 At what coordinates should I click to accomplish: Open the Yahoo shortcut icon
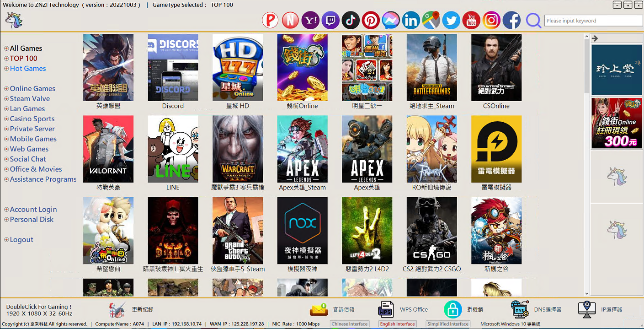click(x=310, y=21)
